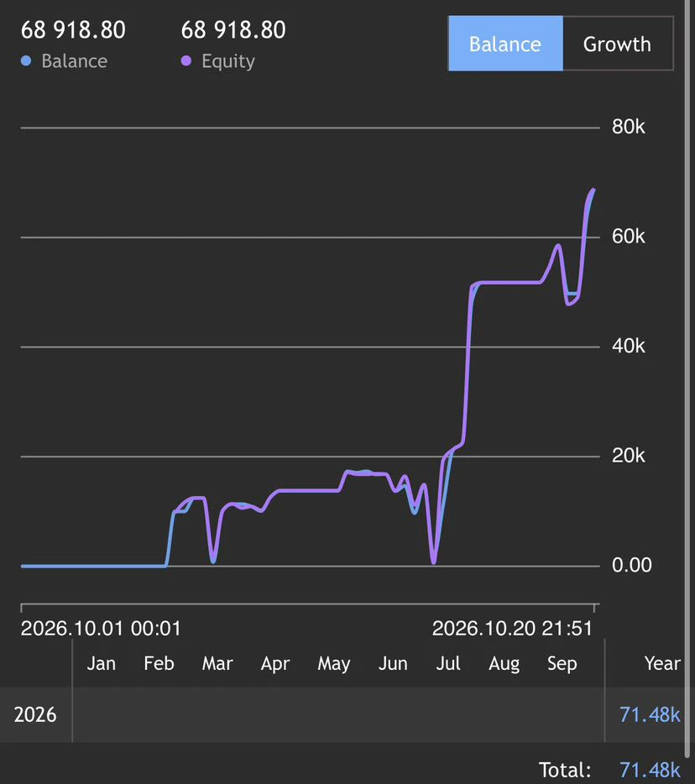Select the Sep column header

562,664
